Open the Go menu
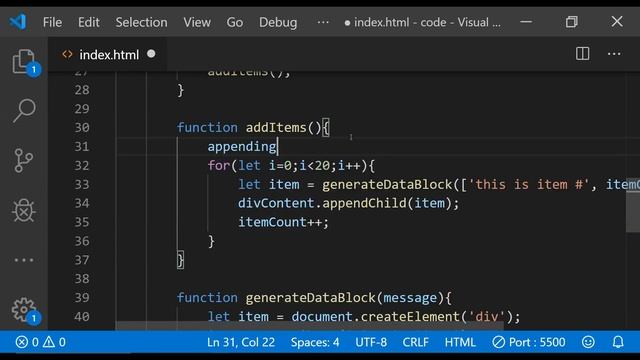Image resolution: width=640 pixels, height=360 pixels. click(x=235, y=22)
